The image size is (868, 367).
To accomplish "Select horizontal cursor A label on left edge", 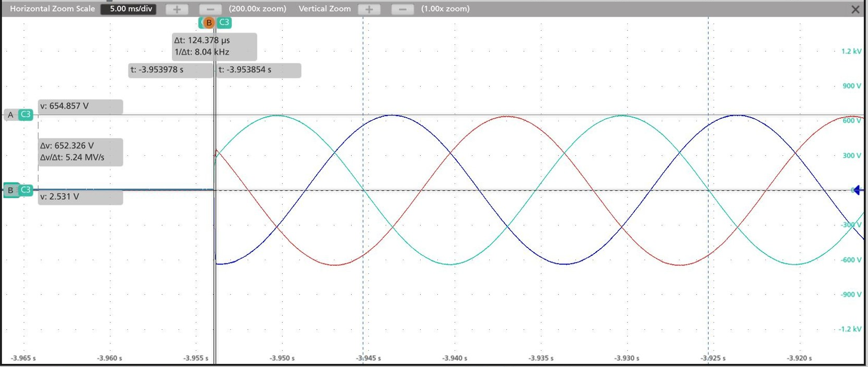I will (10, 114).
